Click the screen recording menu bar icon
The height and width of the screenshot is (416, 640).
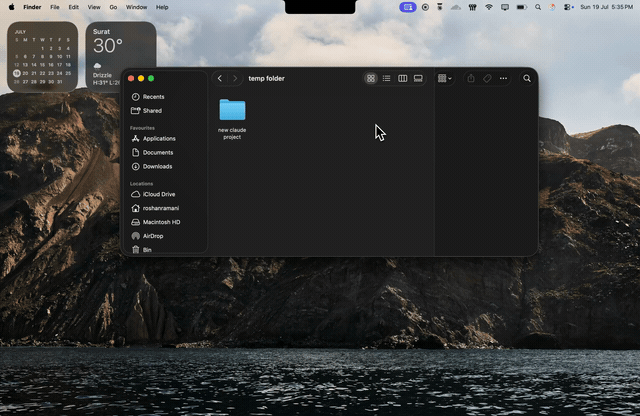tap(425, 7)
